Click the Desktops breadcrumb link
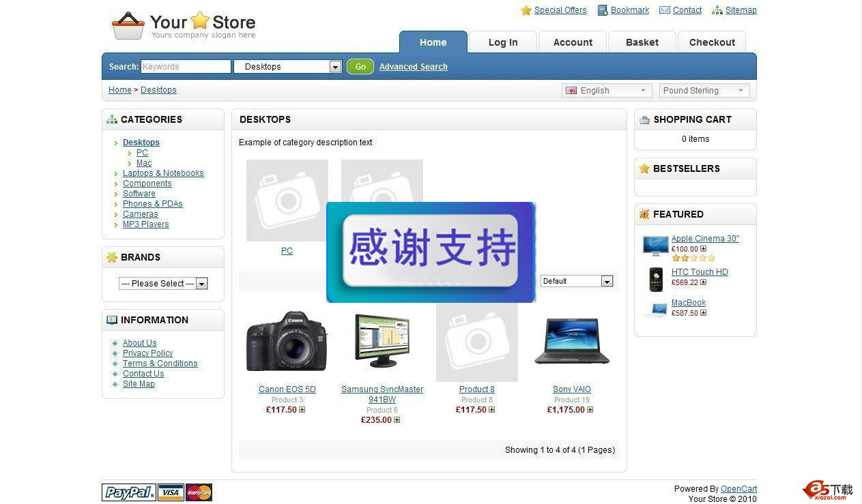The width and height of the screenshot is (862, 504). pos(158,90)
